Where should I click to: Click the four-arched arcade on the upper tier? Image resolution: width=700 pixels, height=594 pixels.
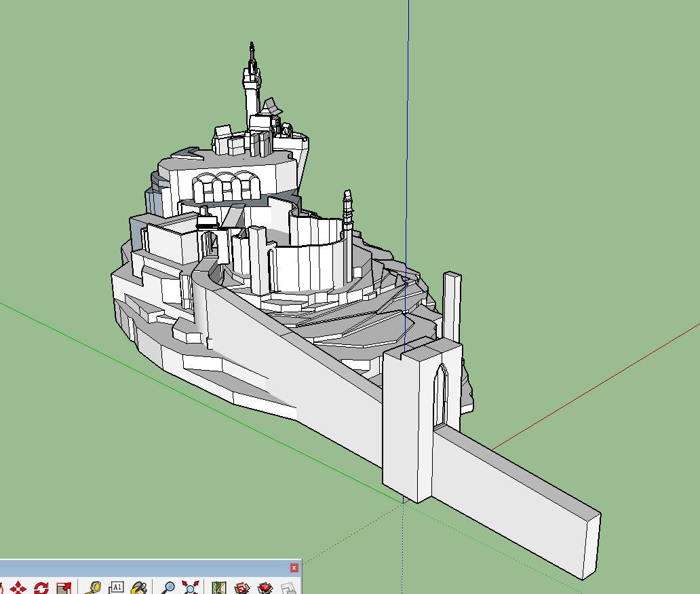[x=227, y=187]
